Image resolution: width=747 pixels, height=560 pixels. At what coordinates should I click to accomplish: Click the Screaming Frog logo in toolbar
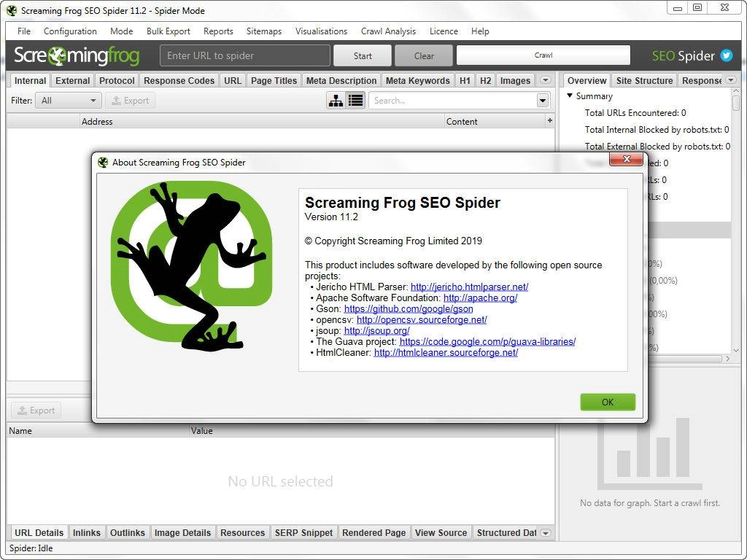point(76,55)
